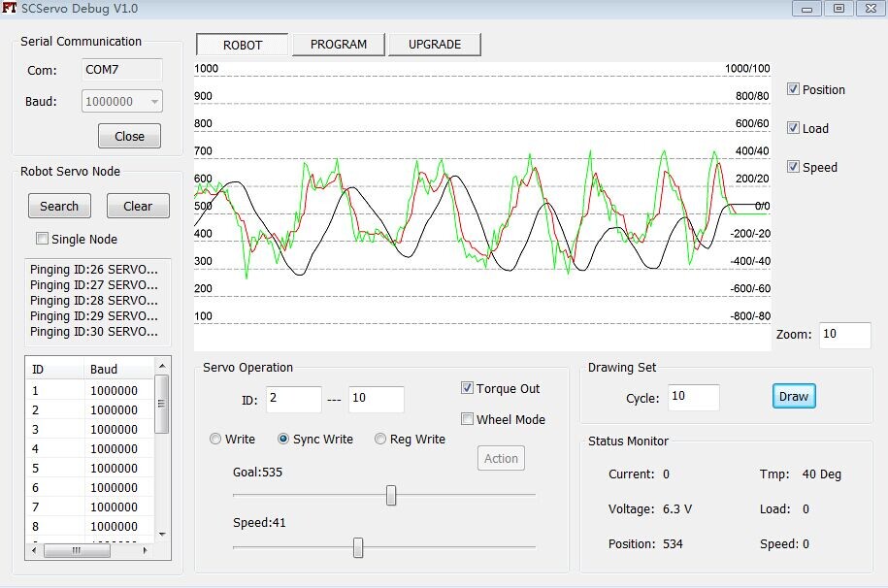888x588 pixels.
Task: Click the Com port field showing COM7
Action: click(121, 70)
